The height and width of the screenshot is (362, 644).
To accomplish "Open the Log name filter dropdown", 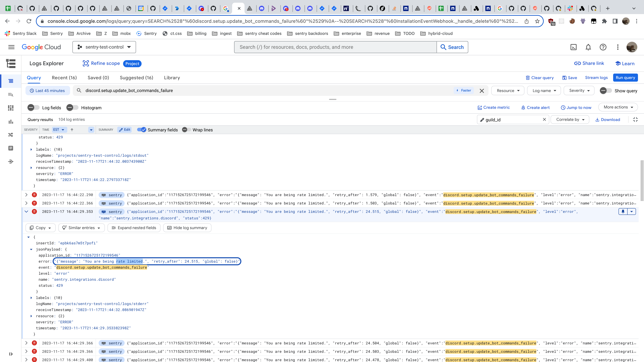I will [x=544, y=91].
